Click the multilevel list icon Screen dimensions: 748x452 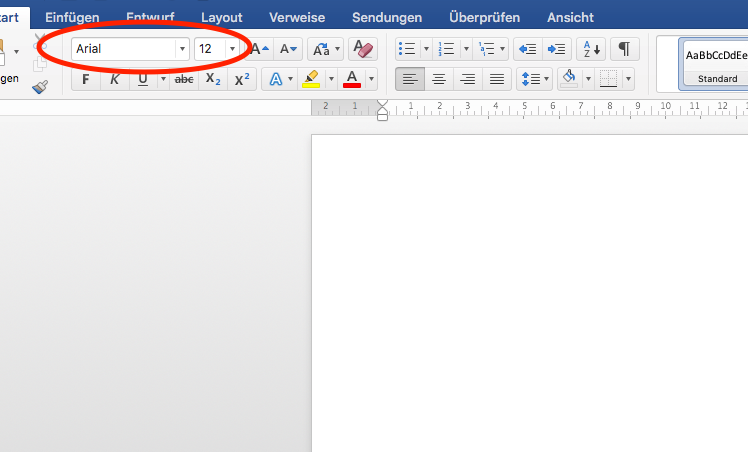(x=487, y=49)
